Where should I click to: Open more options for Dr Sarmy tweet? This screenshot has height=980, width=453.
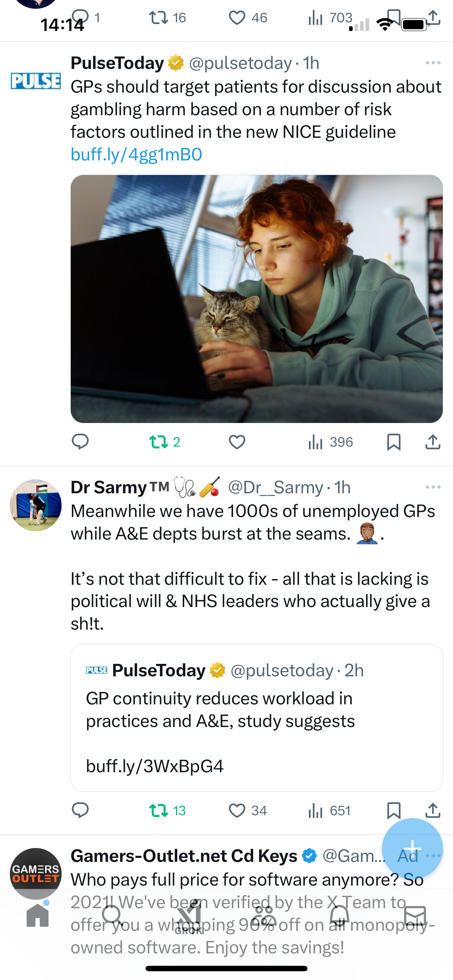pyautogui.click(x=433, y=487)
